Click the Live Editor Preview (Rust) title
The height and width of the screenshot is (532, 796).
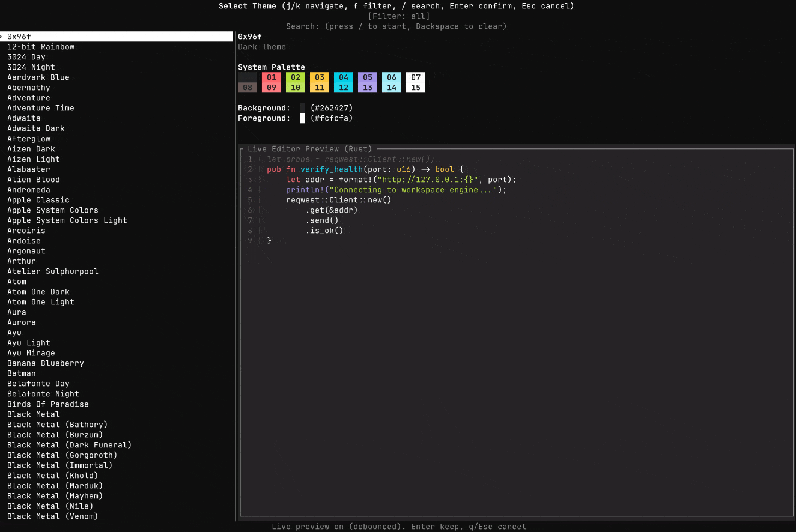click(310, 149)
